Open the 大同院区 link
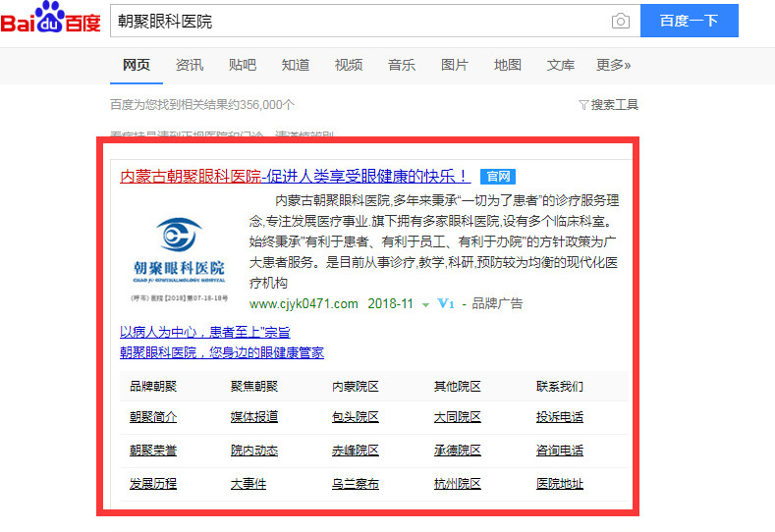 (457, 417)
